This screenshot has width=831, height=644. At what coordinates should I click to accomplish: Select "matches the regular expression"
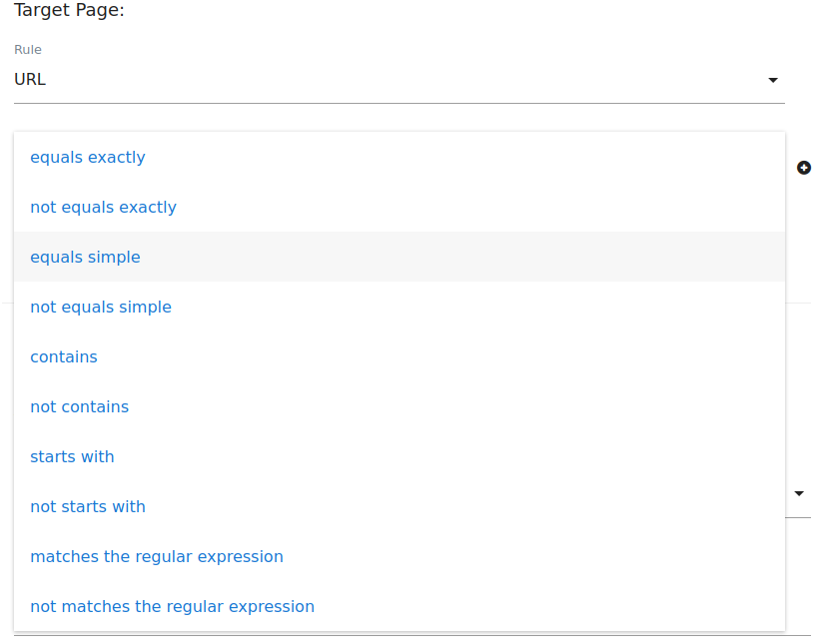[157, 556]
